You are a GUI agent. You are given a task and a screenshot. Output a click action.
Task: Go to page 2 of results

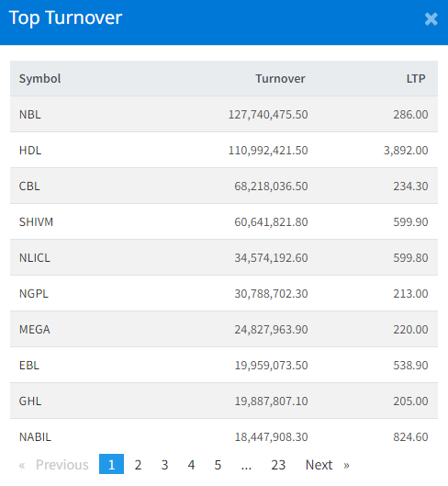[138, 465]
